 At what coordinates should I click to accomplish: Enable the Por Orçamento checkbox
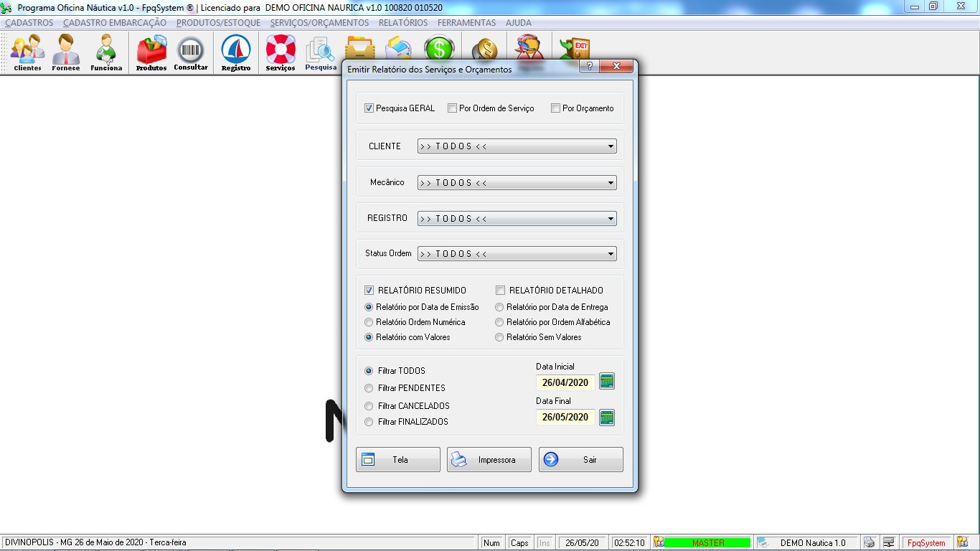click(x=555, y=108)
